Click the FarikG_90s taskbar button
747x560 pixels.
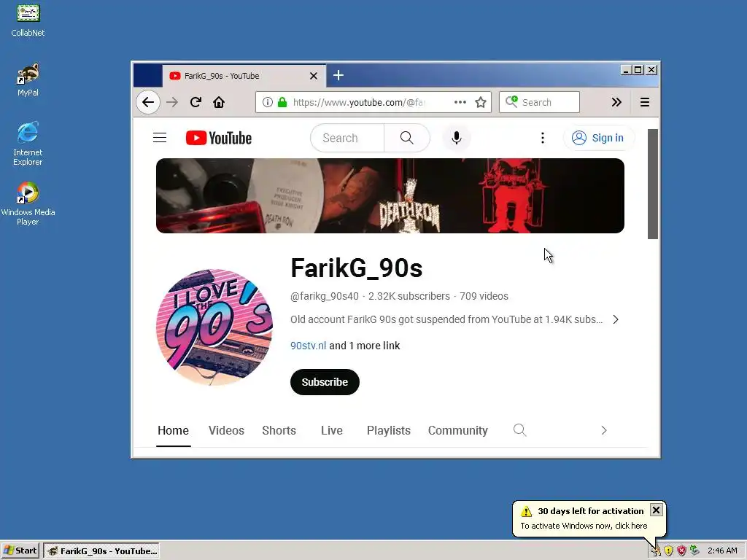pos(101,551)
